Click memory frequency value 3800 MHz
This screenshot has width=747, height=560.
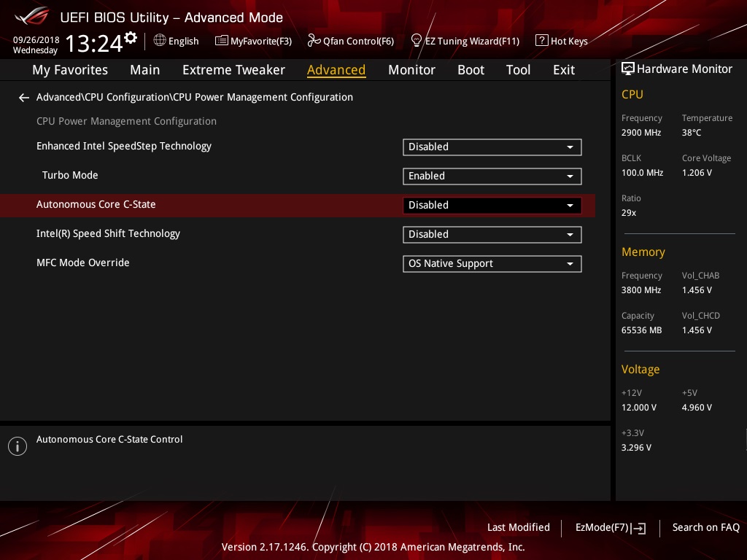[640, 290]
